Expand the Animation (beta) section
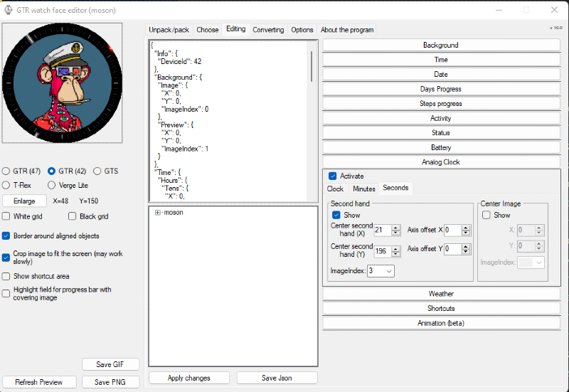 441,323
